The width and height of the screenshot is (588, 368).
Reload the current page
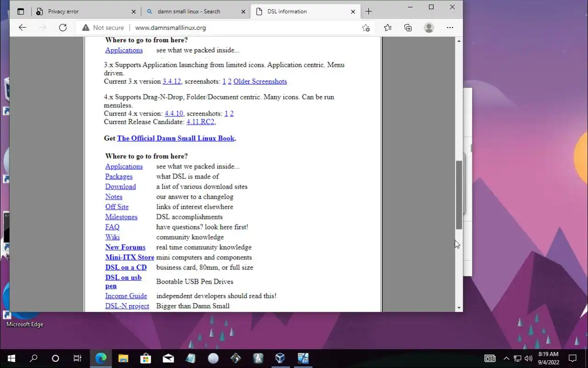(x=63, y=28)
